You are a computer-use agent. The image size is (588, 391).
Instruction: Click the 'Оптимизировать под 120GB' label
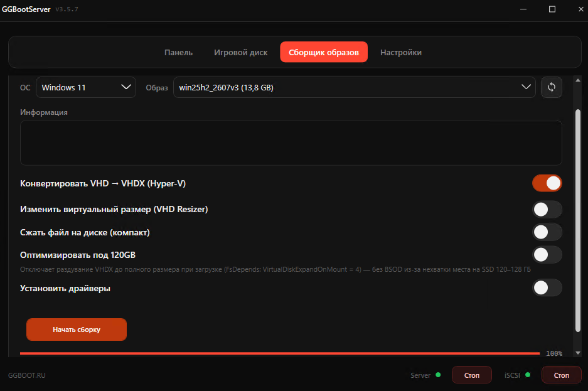78,255
